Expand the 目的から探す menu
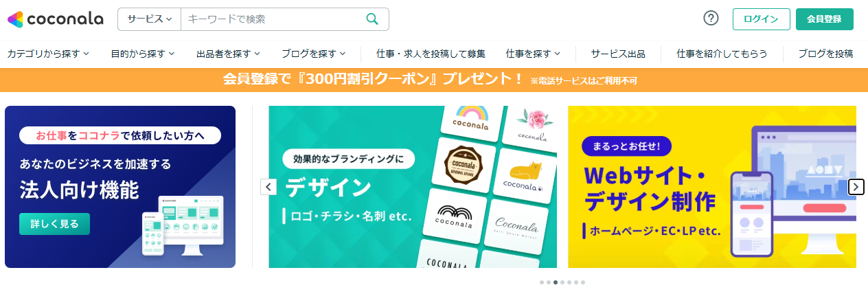This screenshot has height=292, width=868. [x=143, y=54]
